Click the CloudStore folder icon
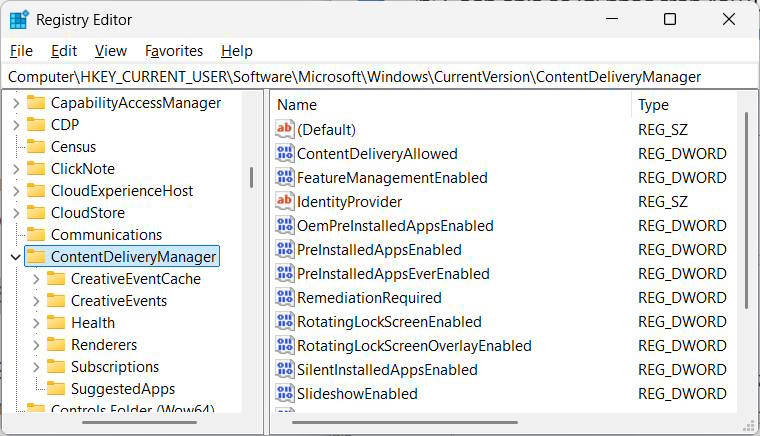The height and width of the screenshot is (436, 760). (37, 213)
